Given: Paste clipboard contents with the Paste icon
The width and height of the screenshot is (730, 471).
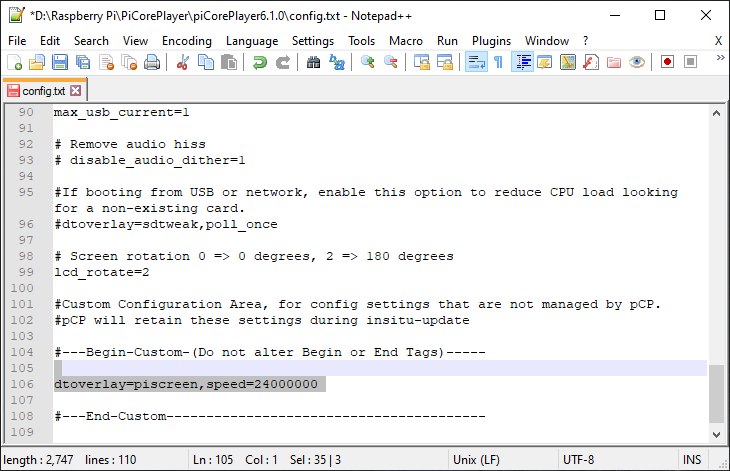Looking at the screenshot, I should tap(229, 62).
